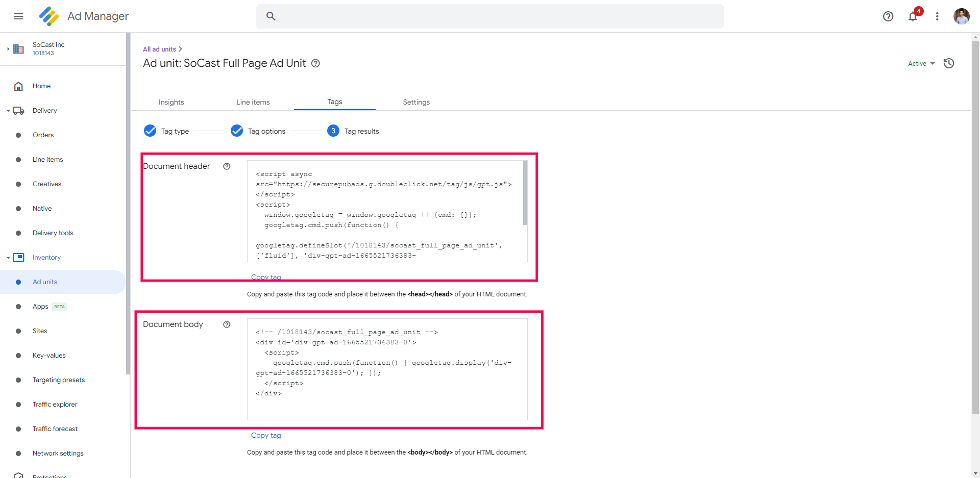Click the Document header code box
Image resolution: width=980 pixels, height=478 pixels.
point(387,211)
